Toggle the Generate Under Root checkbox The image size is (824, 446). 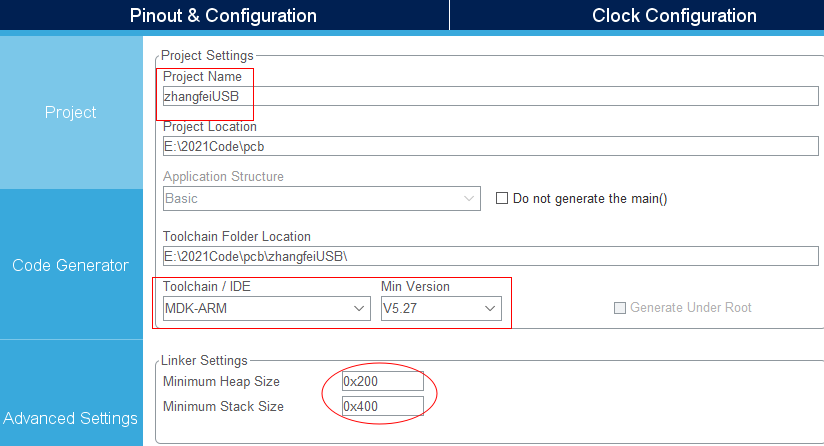pyautogui.click(x=620, y=308)
